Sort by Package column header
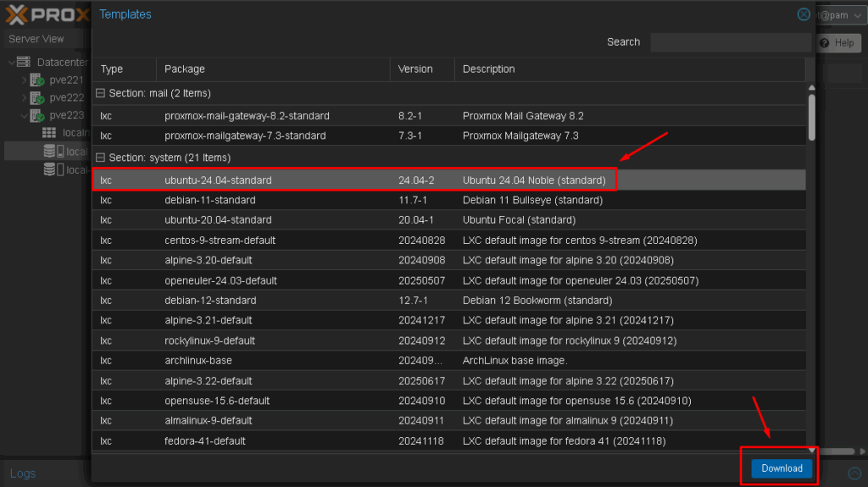Screen dimensions: 868x487 (x=273, y=69)
